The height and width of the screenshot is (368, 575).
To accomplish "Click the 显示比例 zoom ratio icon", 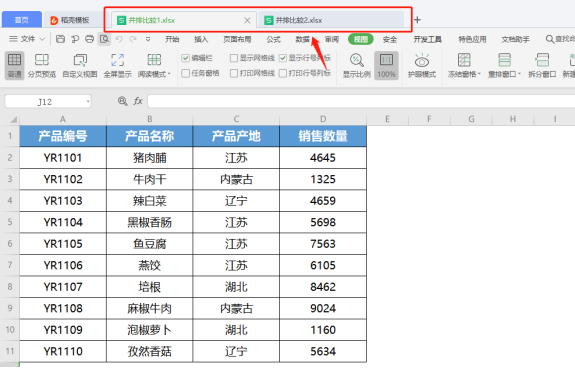I will click(356, 65).
